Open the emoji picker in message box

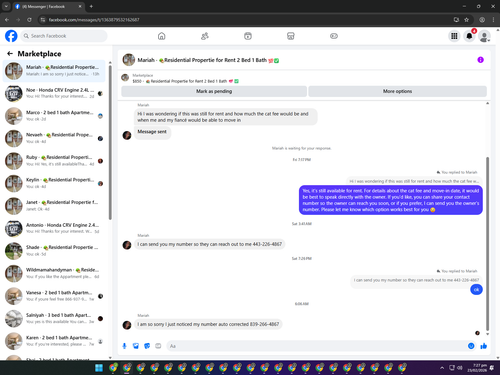471,346
